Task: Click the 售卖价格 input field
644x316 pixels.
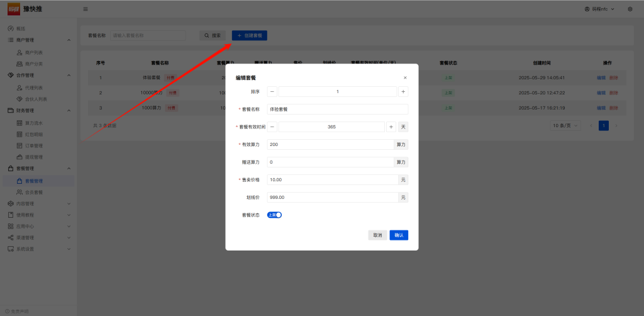Action: [332, 179]
